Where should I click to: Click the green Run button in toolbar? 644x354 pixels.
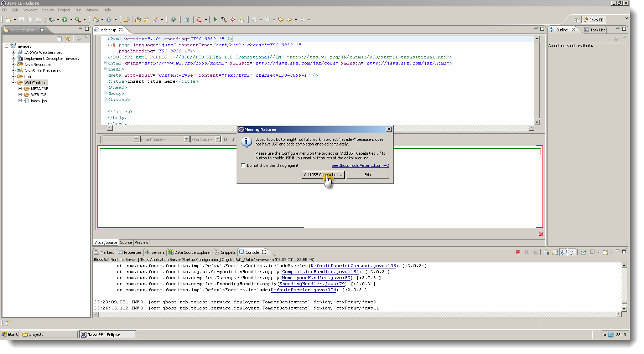pos(65,20)
